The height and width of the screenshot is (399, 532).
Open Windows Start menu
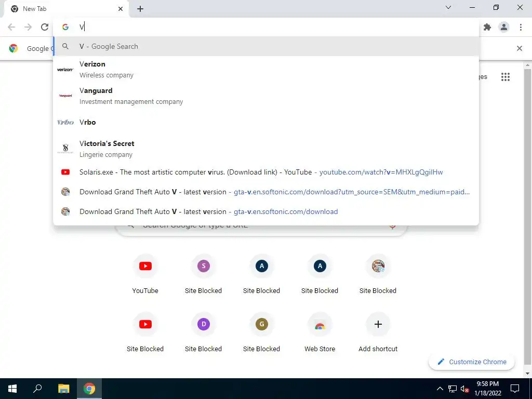pyautogui.click(x=12, y=389)
